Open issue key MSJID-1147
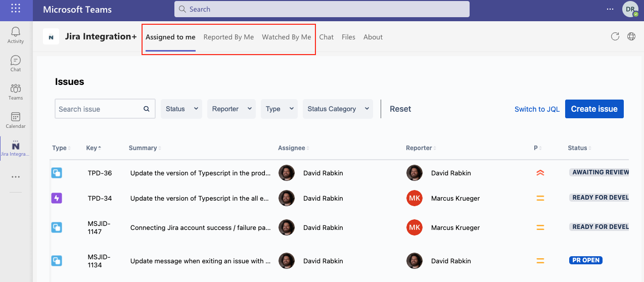 tap(98, 227)
